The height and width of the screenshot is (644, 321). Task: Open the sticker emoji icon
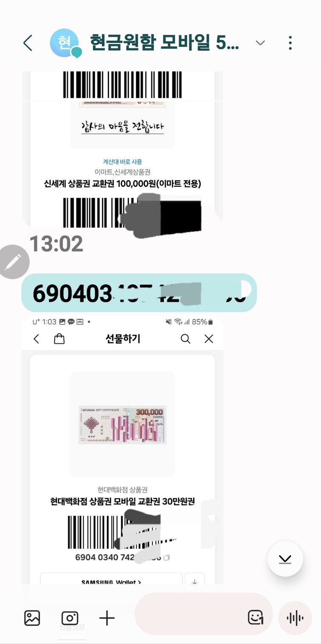click(256, 617)
